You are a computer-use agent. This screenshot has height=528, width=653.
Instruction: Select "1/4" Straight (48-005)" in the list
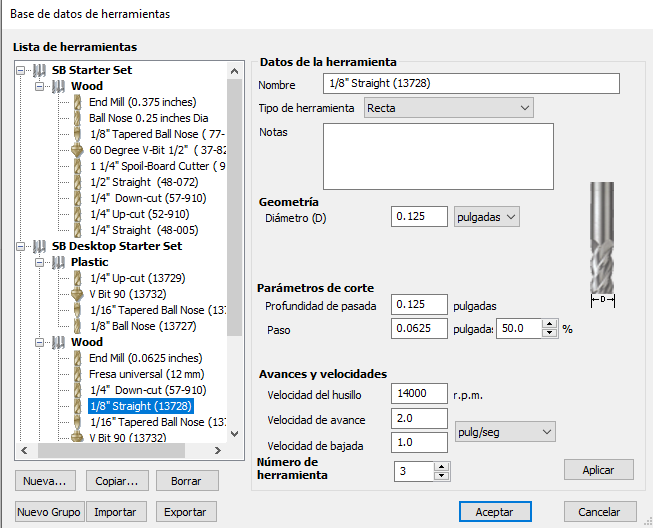pos(144,230)
